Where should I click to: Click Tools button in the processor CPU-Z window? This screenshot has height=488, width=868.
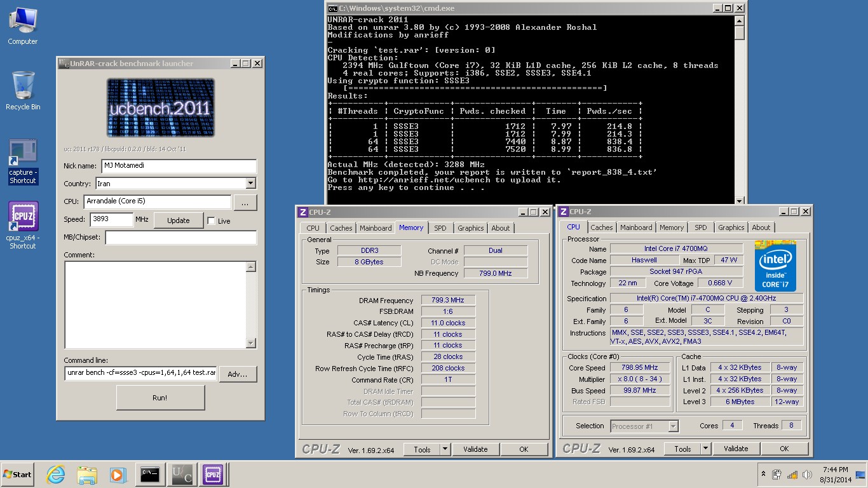tap(682, 449)
